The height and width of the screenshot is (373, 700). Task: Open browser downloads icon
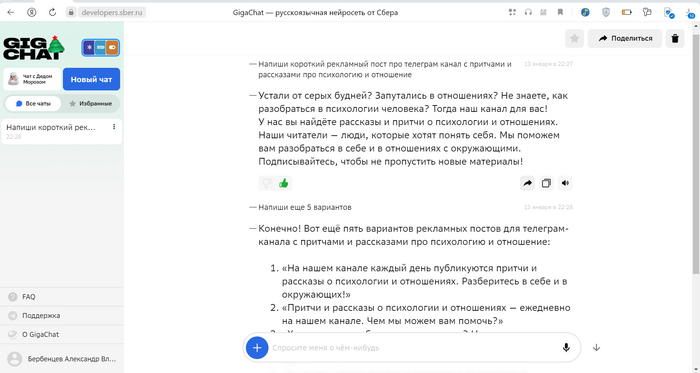[x=690, y=13]
